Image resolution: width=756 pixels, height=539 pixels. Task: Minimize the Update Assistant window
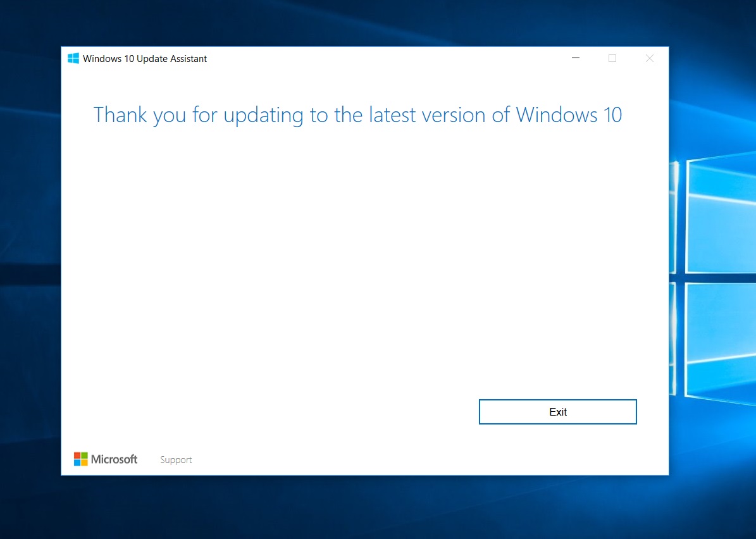[x=576, y=58]
